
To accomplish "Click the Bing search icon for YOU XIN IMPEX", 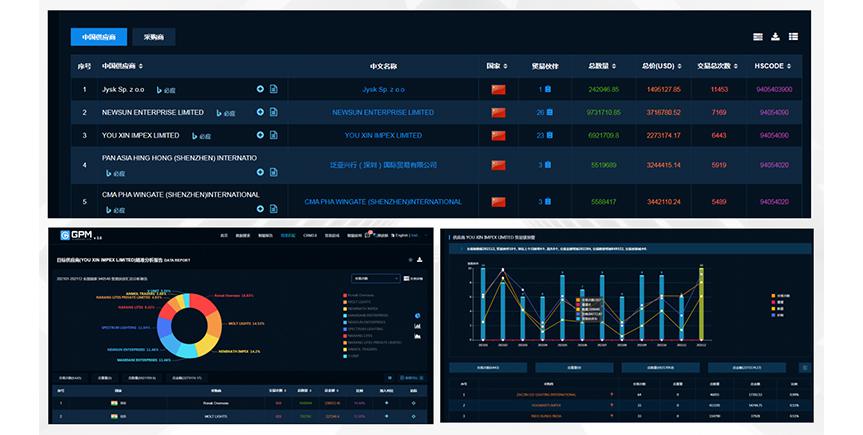I will pos(192,136).
